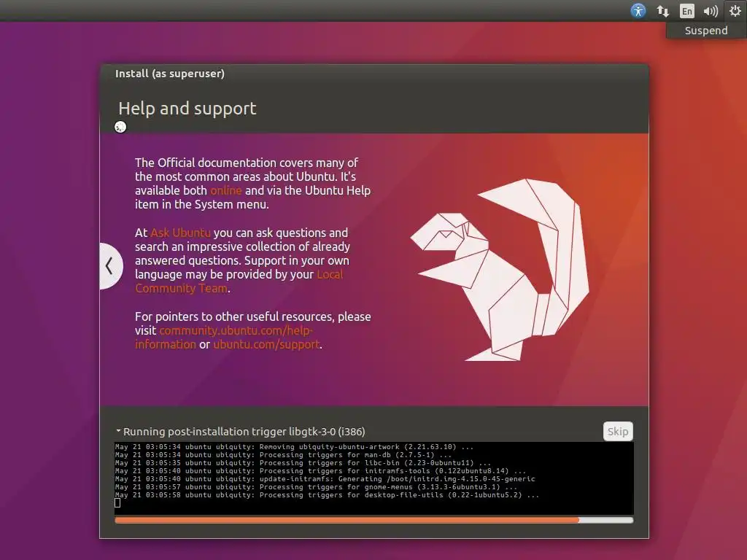
Task: Follow the Local Community Team link
Action: tap(239, 281)
